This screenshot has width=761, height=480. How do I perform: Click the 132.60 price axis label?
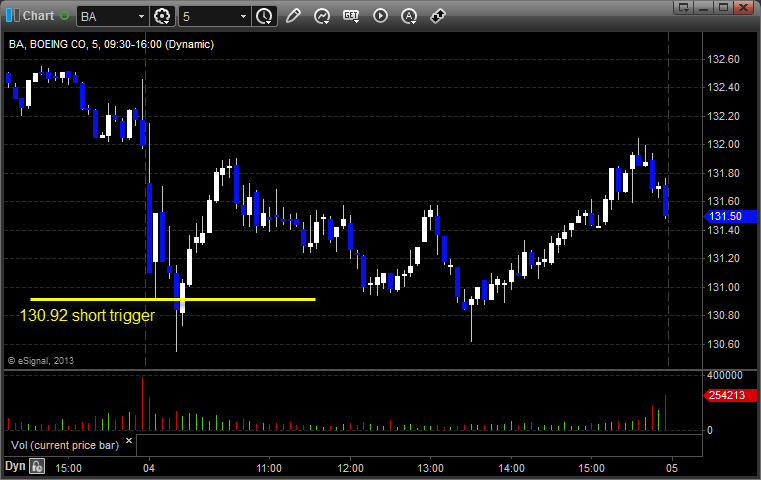point(723,59)
